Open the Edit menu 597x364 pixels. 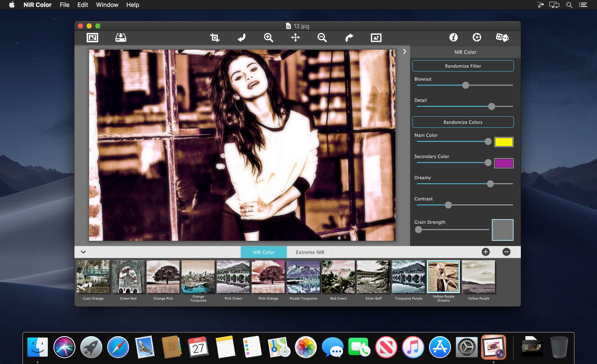pos(82,5)
